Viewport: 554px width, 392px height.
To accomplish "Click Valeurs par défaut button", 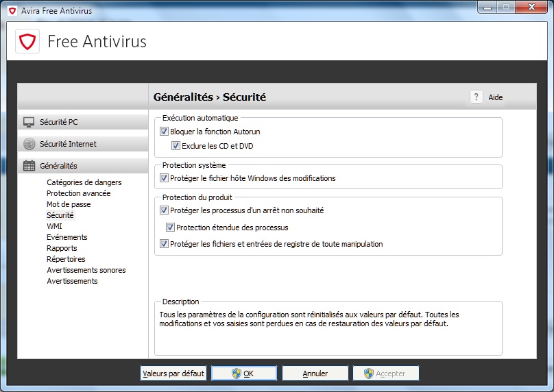I will pos(173,373).
